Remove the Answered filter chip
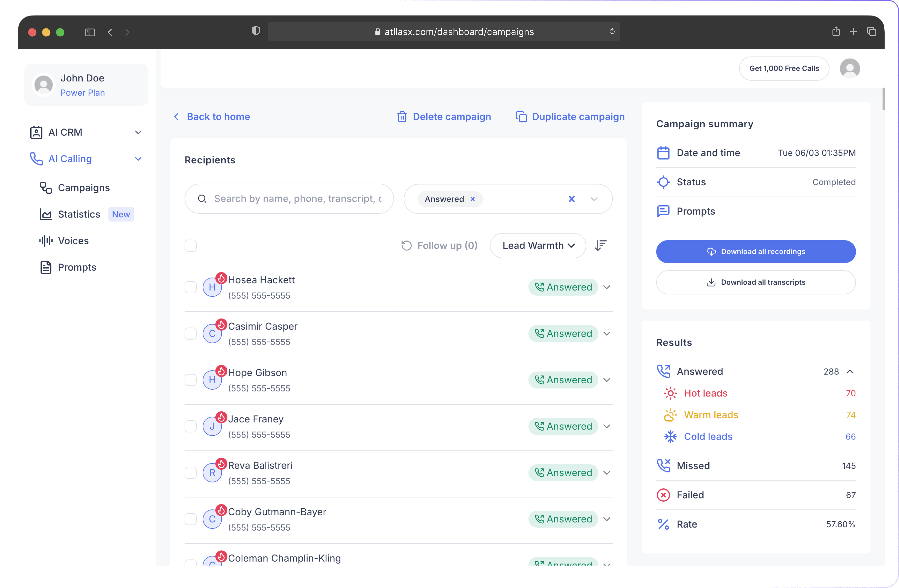The width and height of the screenshot is (899, 588). [x=473, y=199]
